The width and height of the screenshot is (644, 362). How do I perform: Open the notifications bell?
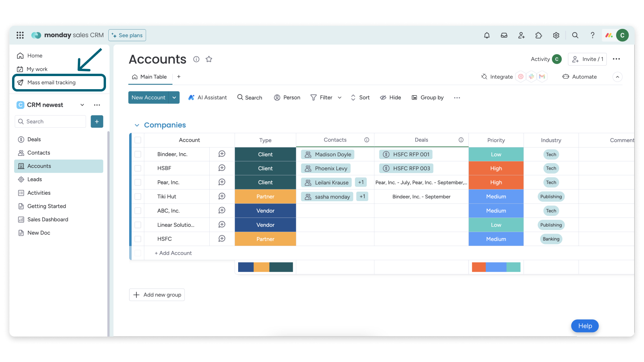pos(487,35)
